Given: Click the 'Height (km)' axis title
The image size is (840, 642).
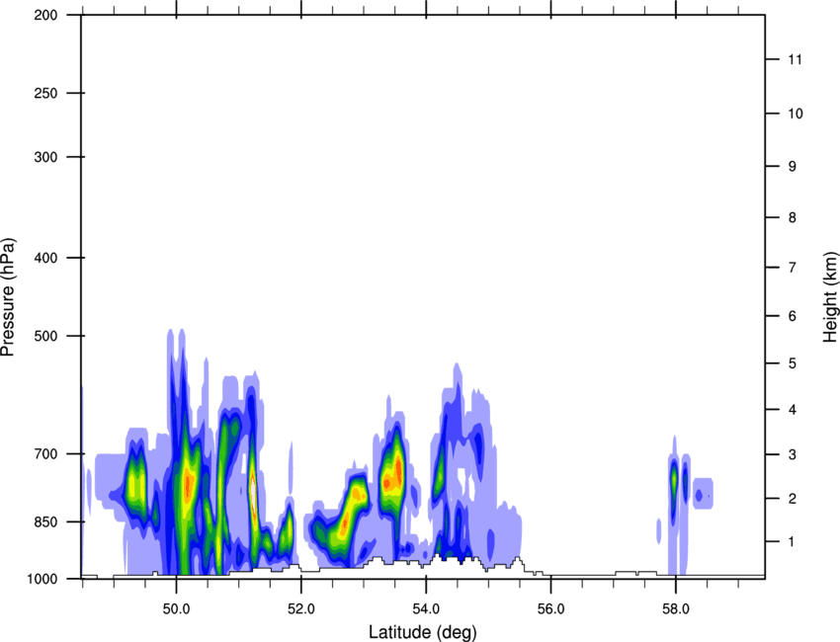Looking at the screenshot, I should (830, 297).
